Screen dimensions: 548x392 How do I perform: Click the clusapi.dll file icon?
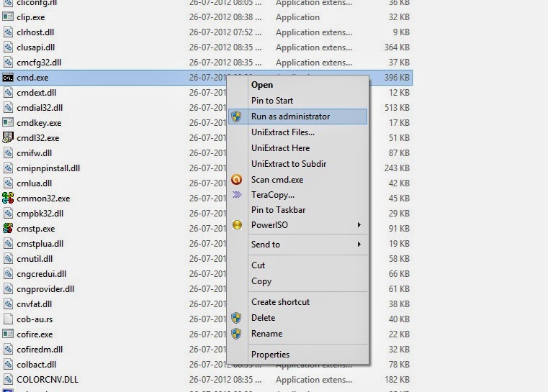(x=8, y=47)
